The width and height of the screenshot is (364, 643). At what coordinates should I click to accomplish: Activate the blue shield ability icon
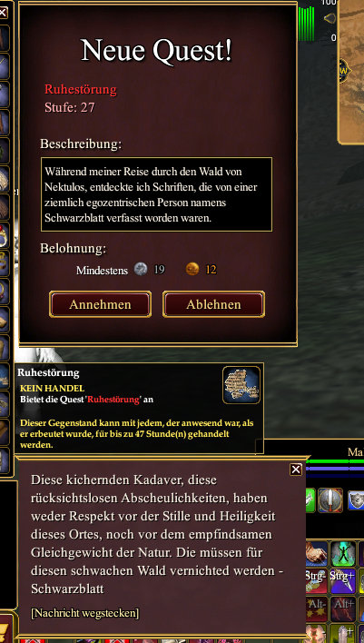(356, 500)
